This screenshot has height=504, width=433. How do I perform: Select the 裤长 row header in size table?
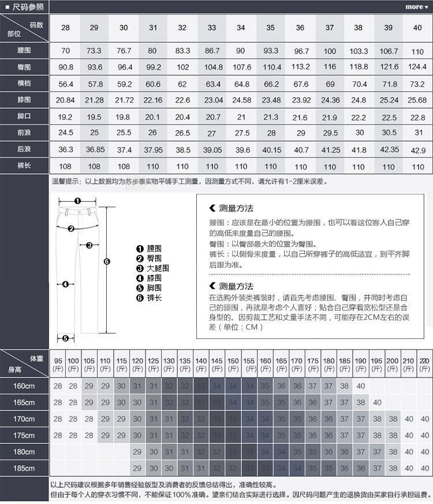click(x=24, y=165)
